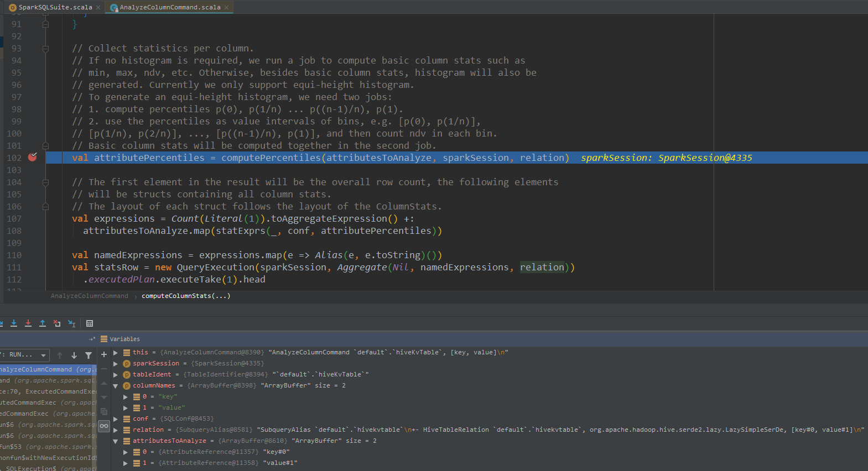Add a new watch with the plus icon

(103, 354)
